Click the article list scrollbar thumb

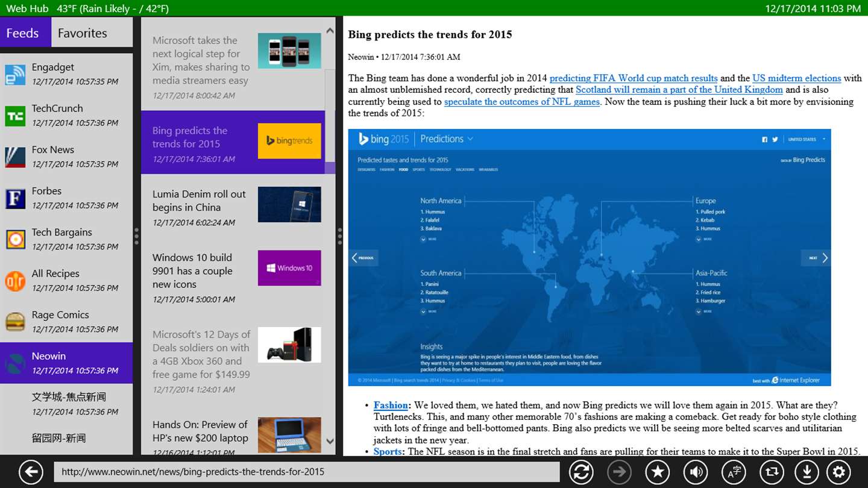pos(330,116)
